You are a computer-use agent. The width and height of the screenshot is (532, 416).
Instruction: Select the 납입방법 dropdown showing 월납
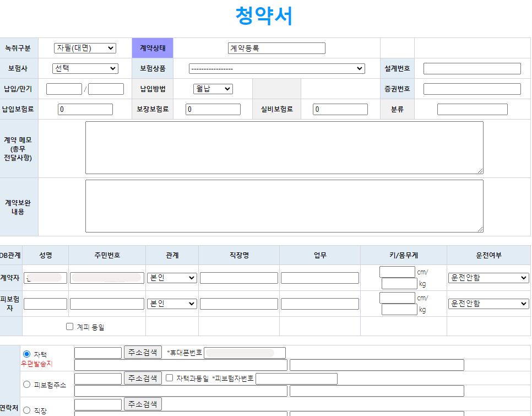coord(213,89)
